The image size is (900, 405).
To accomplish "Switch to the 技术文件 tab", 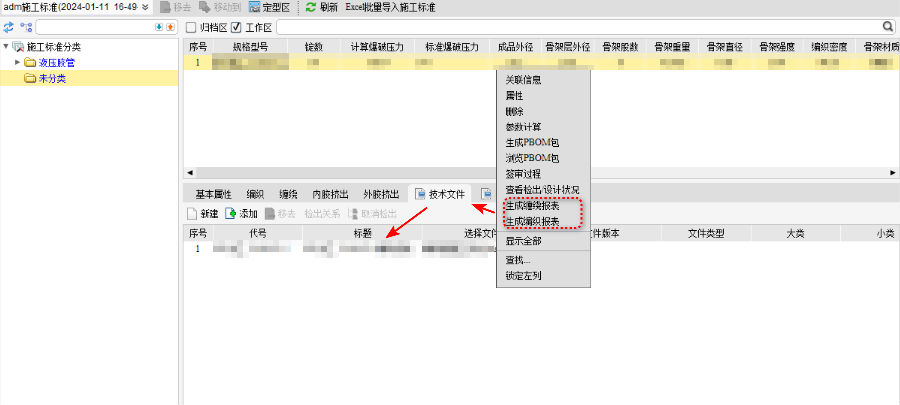I will tap(440, 194).
